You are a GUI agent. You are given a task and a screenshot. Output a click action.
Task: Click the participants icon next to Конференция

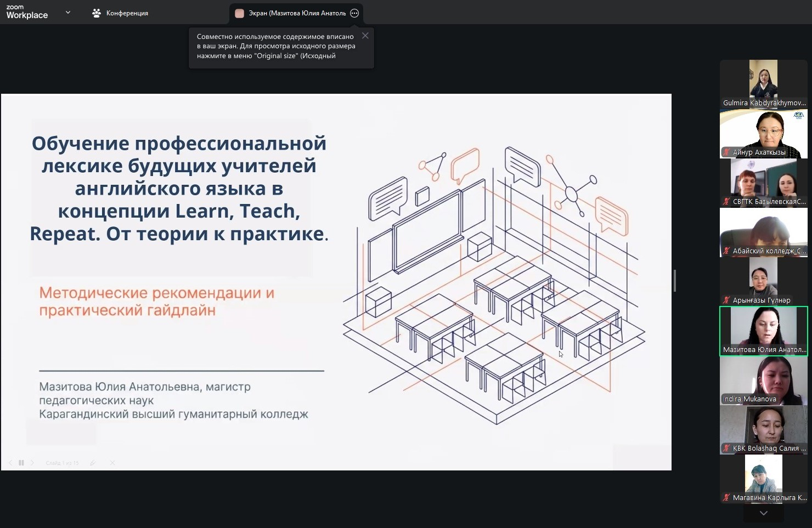click(96, 13)
